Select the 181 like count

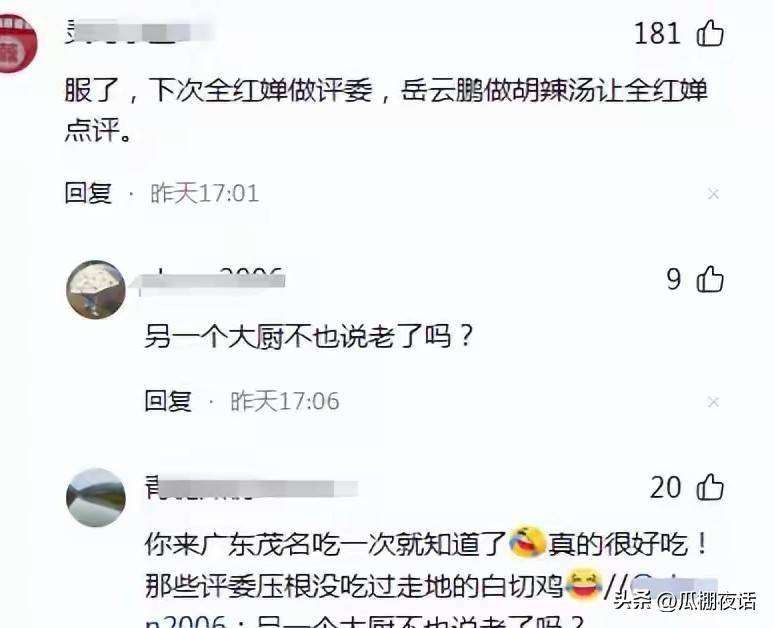tap(657, 34)
